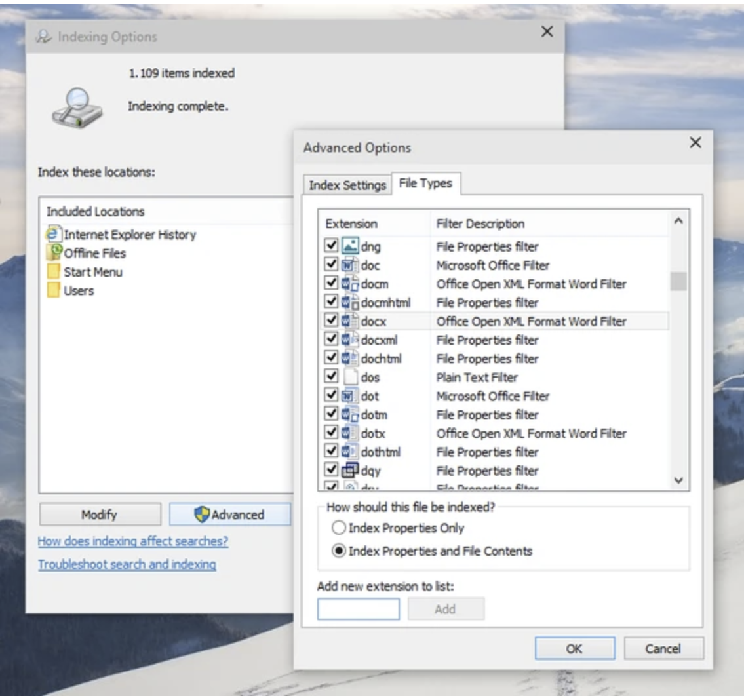Viewport: 744px width, 700px height.
Task: Focus the Add new extension text field
Action: [359, 609]
